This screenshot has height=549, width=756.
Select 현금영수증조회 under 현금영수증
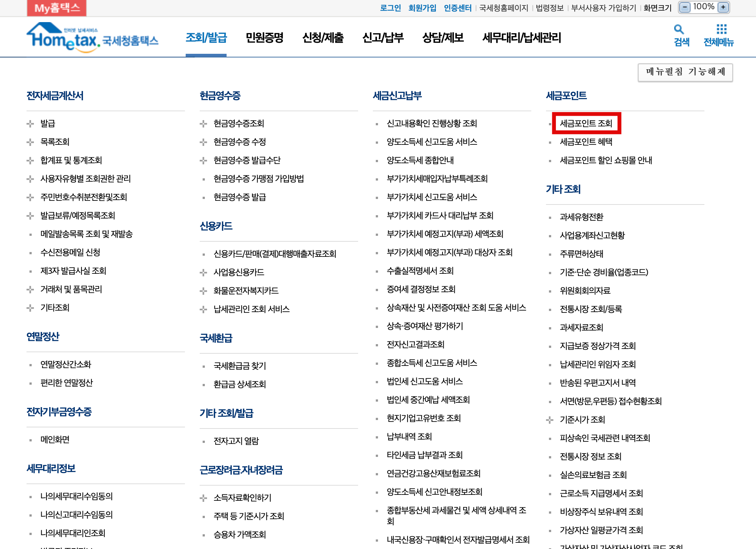pyautogui.click(x=239, y=123)
